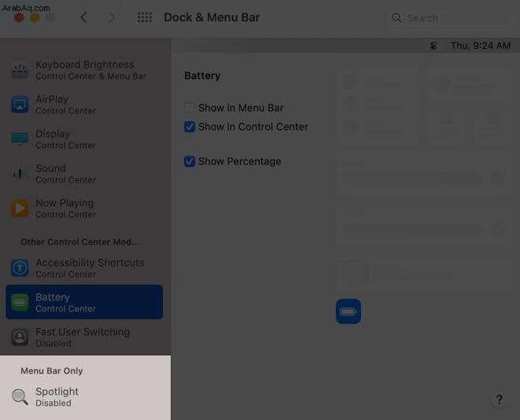Click the AirPlay label in sidebar
This screenshot has height=420, width=520.
coord(52,99)
